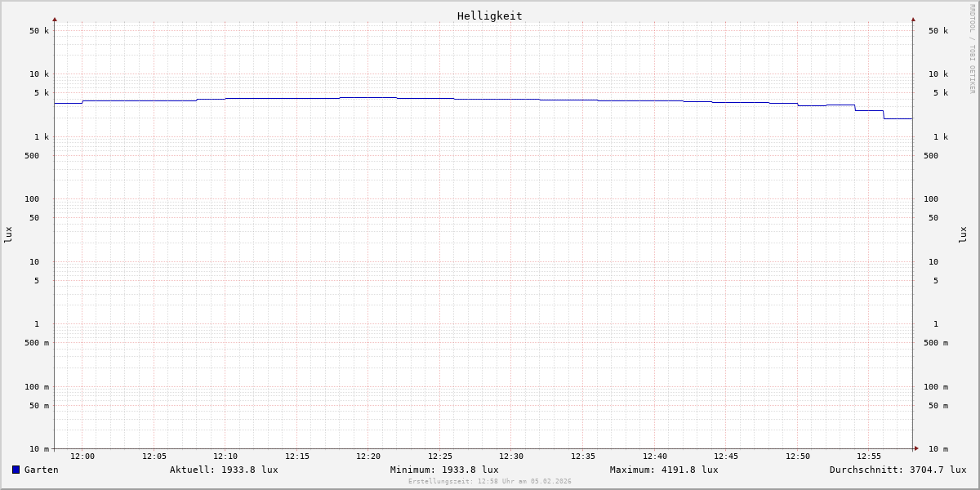Screen dimensions: 980x490
Task: Select the Garten legend label
Action: (41, 470)
